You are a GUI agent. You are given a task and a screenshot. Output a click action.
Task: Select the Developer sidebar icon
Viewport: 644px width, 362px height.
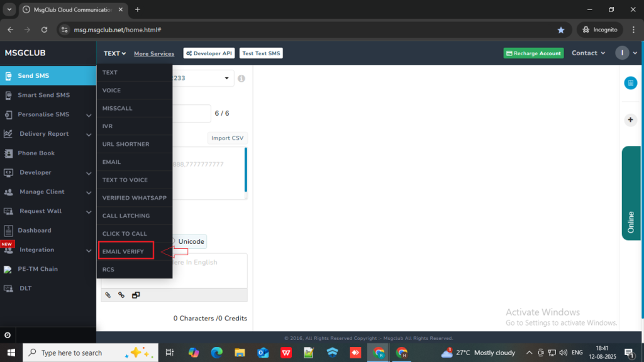(x=8, y=172)
